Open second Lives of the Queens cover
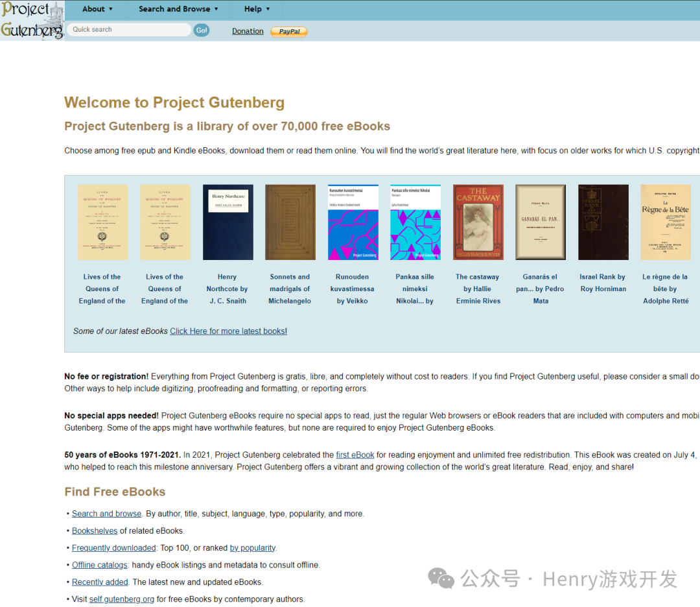 165,222
